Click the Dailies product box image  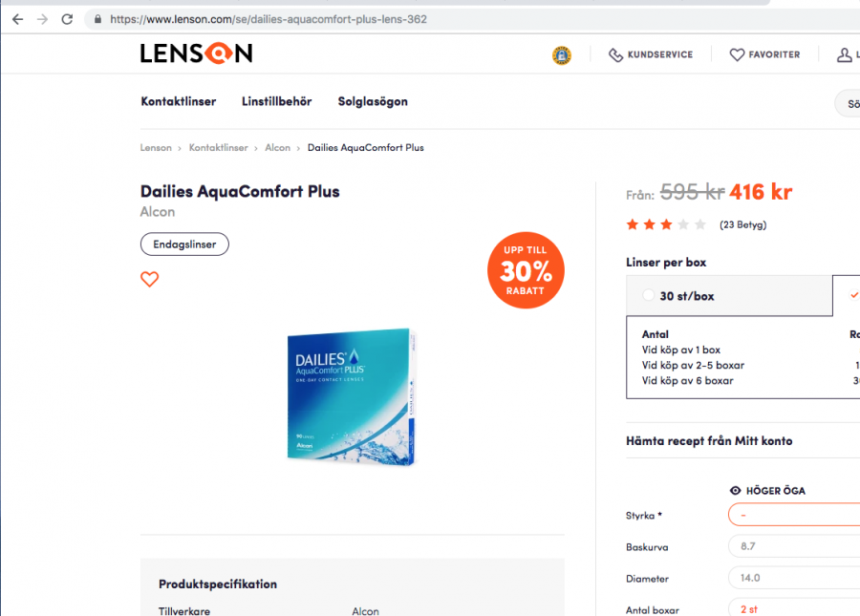click(353, 397)
